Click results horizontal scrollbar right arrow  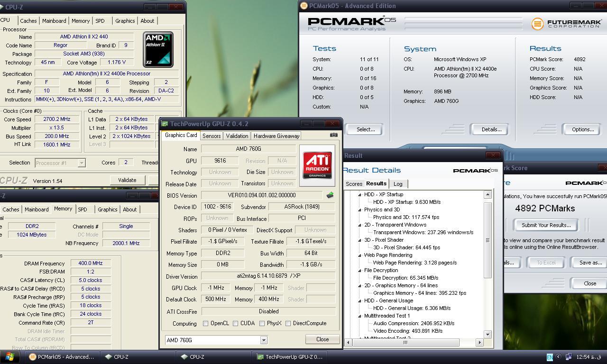tap(479, 342)
